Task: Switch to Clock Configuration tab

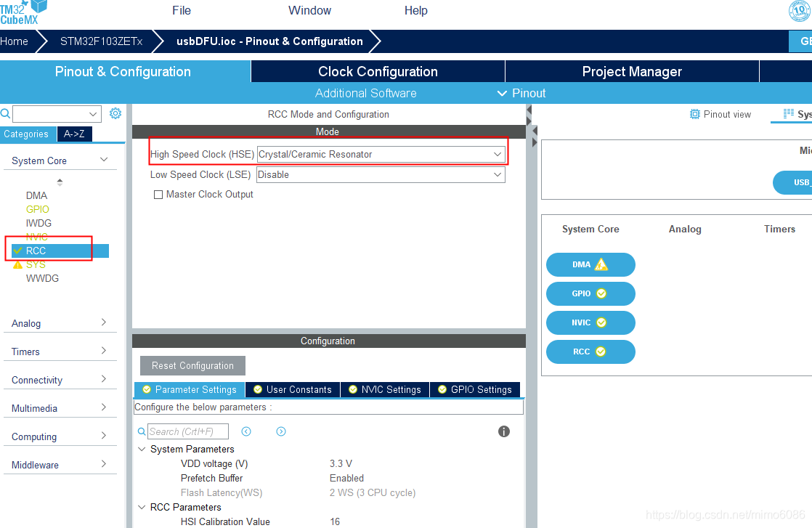Action: (378, 71)
